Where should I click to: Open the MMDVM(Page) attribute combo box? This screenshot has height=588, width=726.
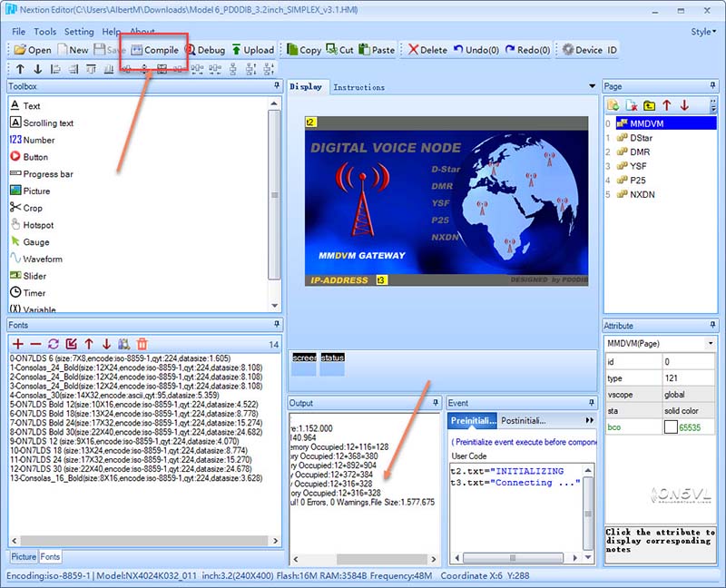[x=660, y=344]
